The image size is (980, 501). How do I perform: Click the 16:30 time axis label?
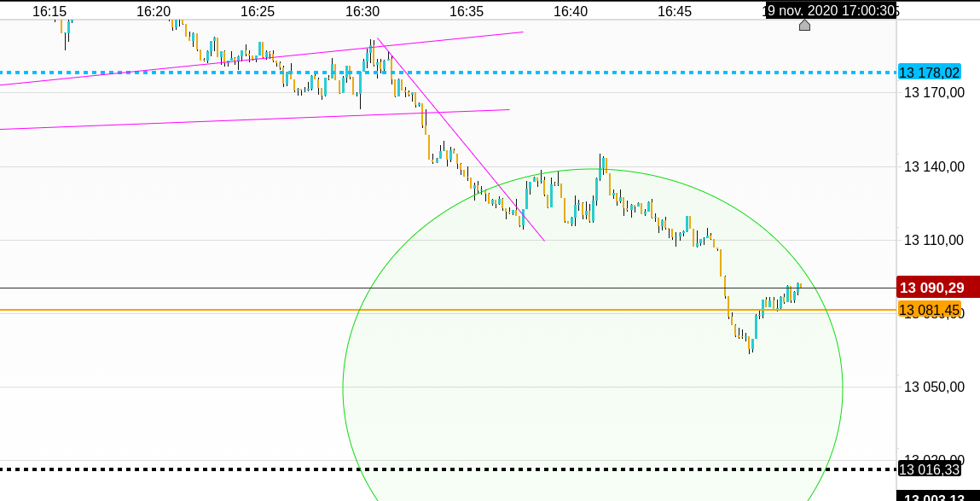[x=362, y=11]
